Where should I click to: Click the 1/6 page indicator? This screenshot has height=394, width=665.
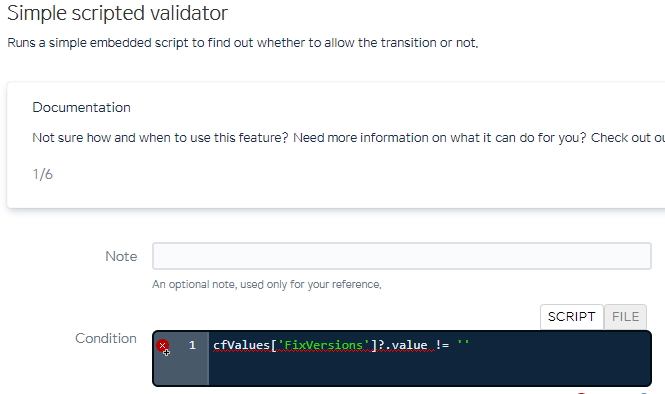pos(42,174)
